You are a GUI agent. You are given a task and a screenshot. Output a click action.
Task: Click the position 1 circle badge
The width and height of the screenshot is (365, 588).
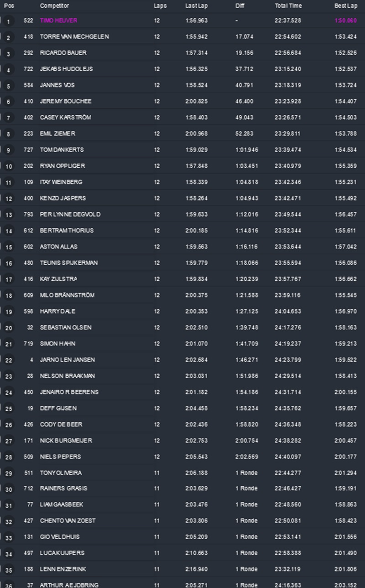coord(8,21)
